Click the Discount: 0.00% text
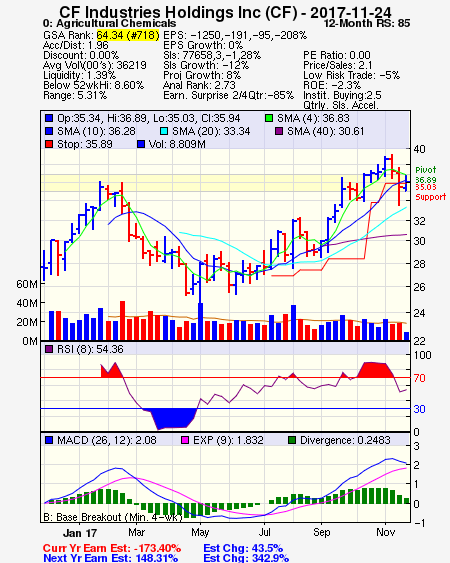Image resolution: width=450 pixels, height=563 pixels. 81,55
